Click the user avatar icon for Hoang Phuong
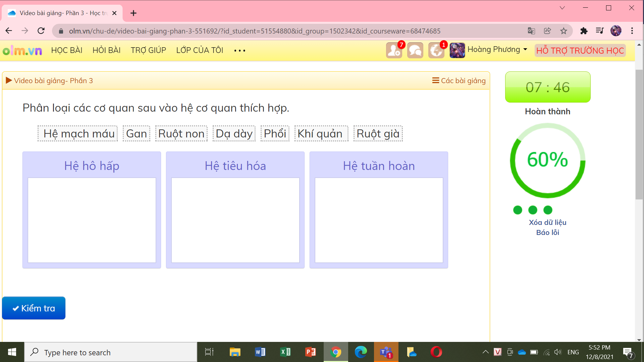The height and width of the screenshot is (362, 644). coord(457,50)
